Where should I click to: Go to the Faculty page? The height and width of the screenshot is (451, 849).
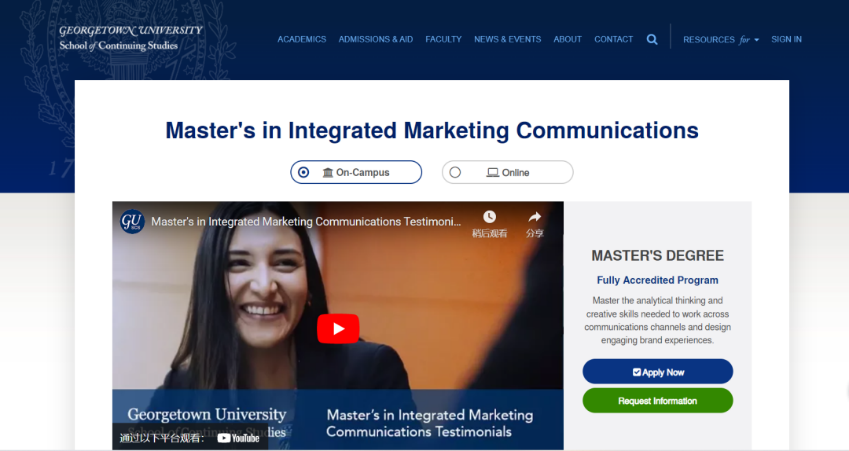pyautogui.click(x=443, y=40)
